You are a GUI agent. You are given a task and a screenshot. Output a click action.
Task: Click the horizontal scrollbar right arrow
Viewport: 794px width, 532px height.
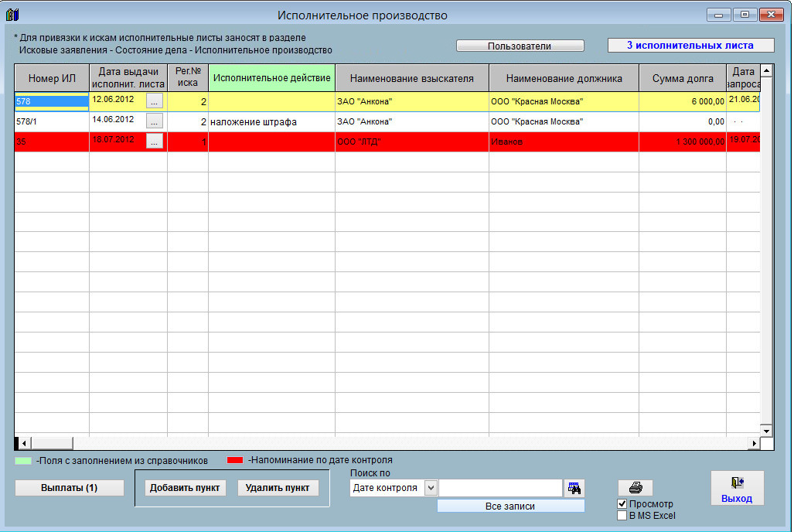pos(754,443)
